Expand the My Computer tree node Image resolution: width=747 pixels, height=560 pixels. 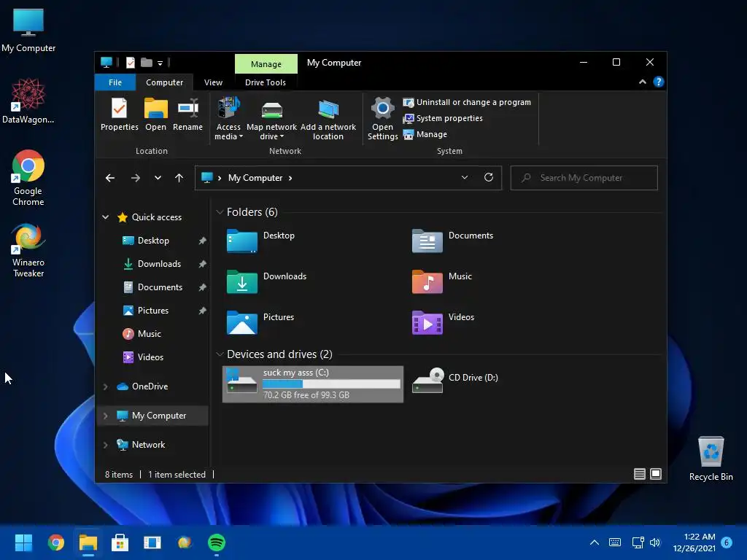click(105, 416)
